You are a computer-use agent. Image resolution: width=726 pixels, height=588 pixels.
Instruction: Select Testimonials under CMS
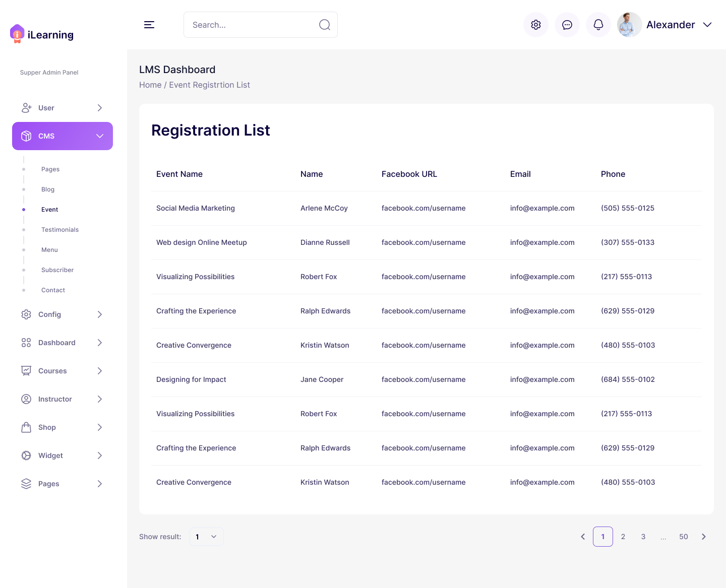60,229
